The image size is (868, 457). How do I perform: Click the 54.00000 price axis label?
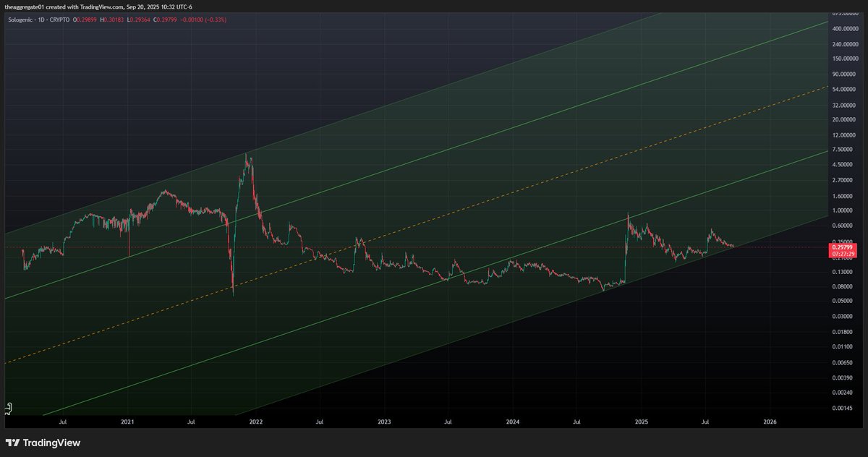click(844, 89)
